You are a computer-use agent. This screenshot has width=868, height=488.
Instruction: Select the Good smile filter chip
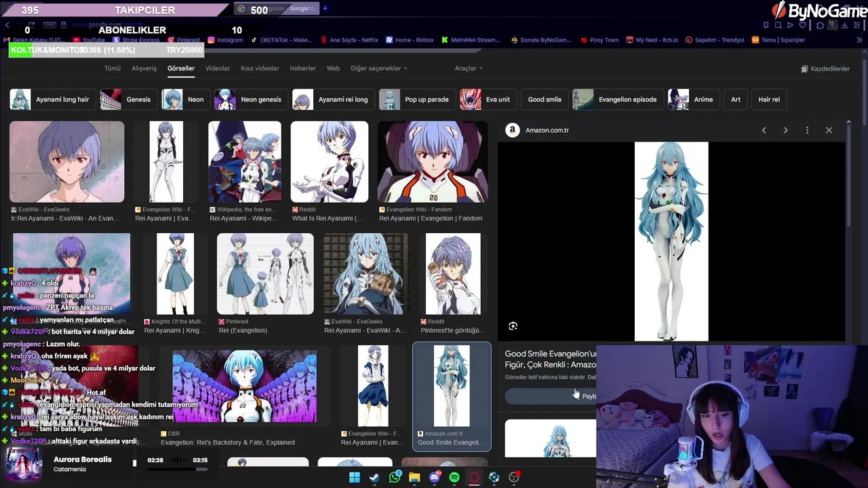coord(545,100)
